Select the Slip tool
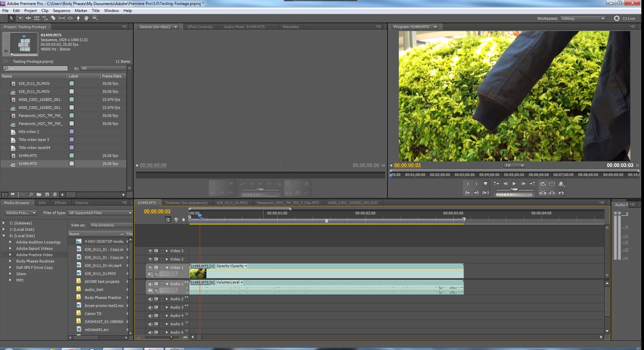The height and width of the screenshot is (350, 644). [x=62, y=18]
